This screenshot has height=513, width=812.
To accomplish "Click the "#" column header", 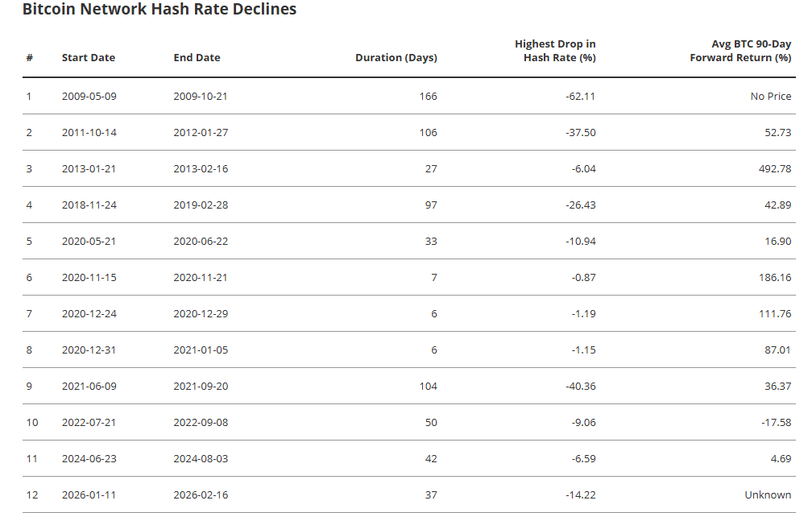I will (29, 58).
